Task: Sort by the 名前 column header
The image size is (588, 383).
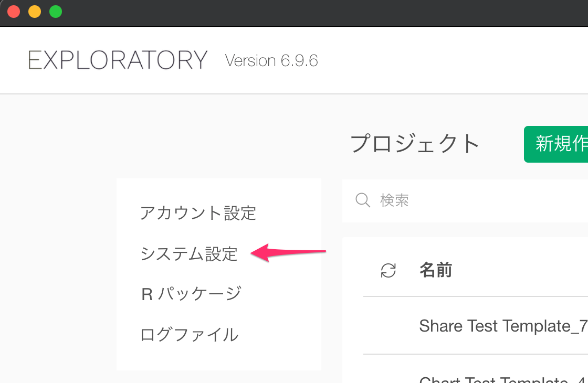Action: [x=435, y=270]
